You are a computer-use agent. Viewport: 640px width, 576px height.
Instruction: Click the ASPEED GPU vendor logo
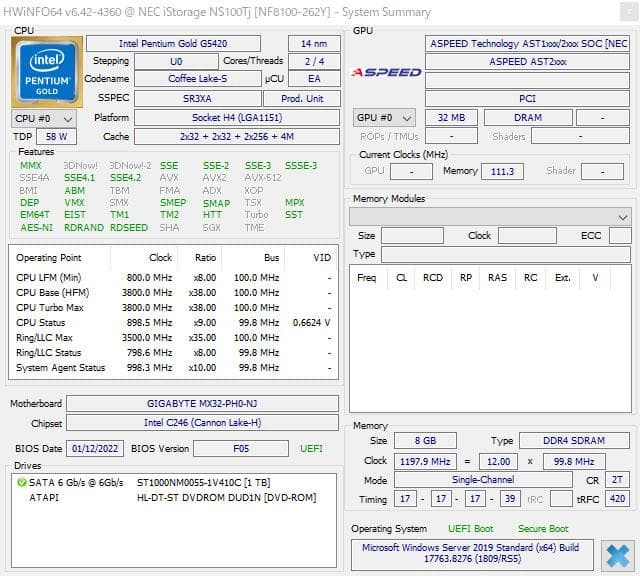pyautogui.click(x=386, y=73)
